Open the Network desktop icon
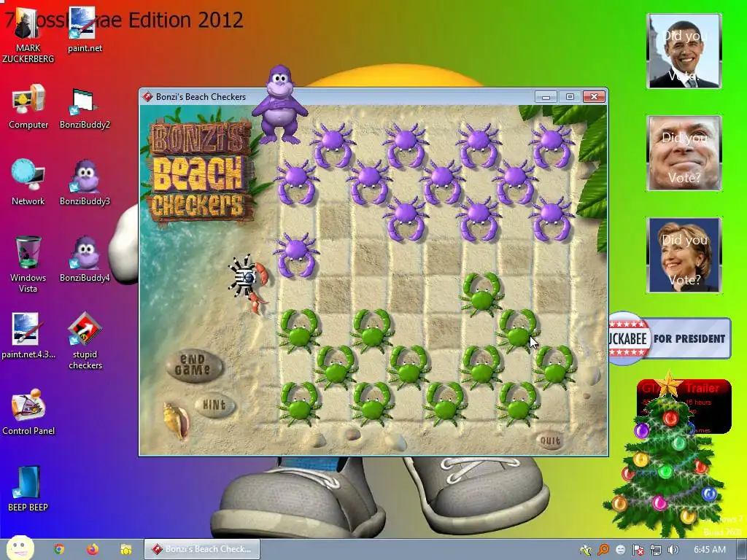This screenshot has height=560, width=747. (28, 183)
